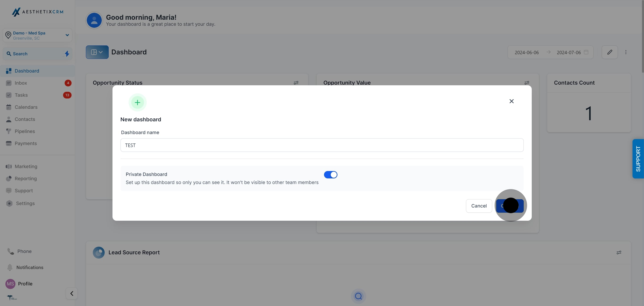Click the small logo at sidebar bottom
644x306 pixels.
[x=12, y=297]
